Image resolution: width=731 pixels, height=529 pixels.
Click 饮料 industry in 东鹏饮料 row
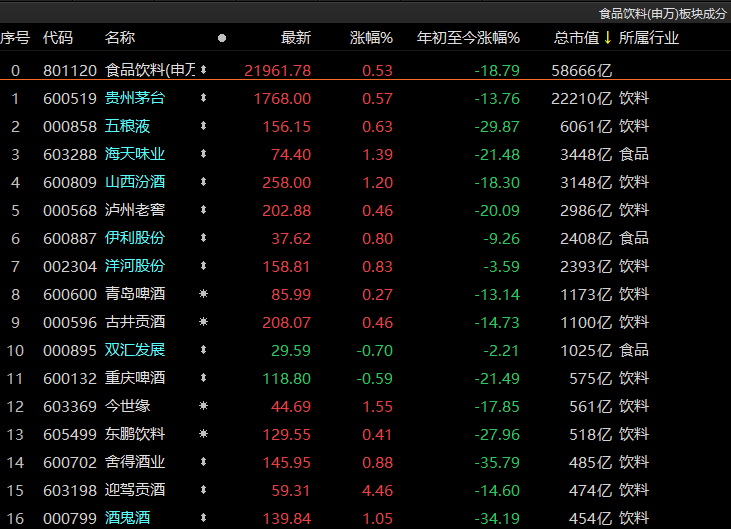(634, 433)
